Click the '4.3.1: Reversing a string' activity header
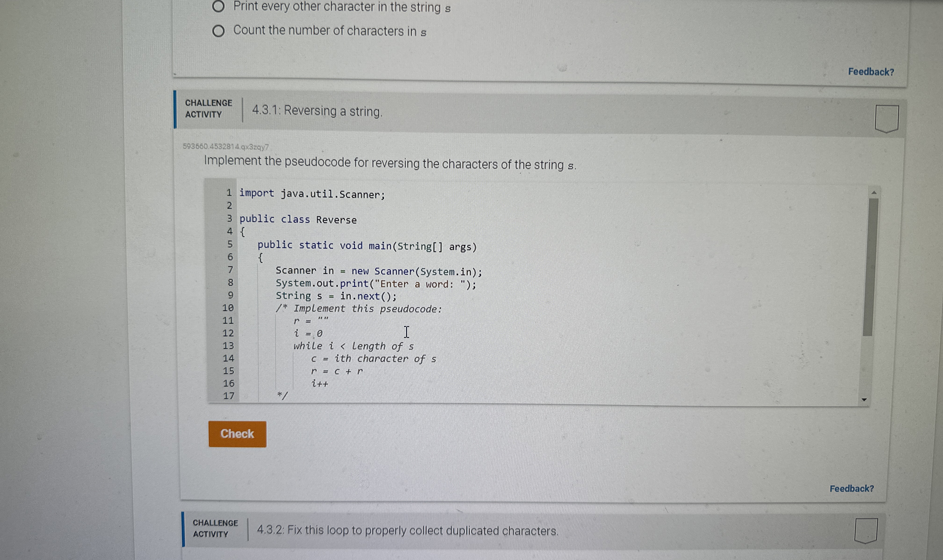 point(317,111)
